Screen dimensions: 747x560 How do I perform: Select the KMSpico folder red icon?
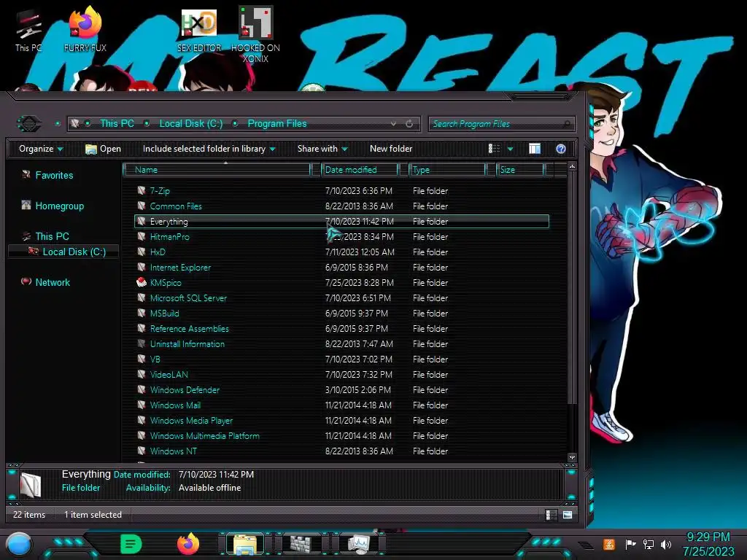[x=141, y=282]
